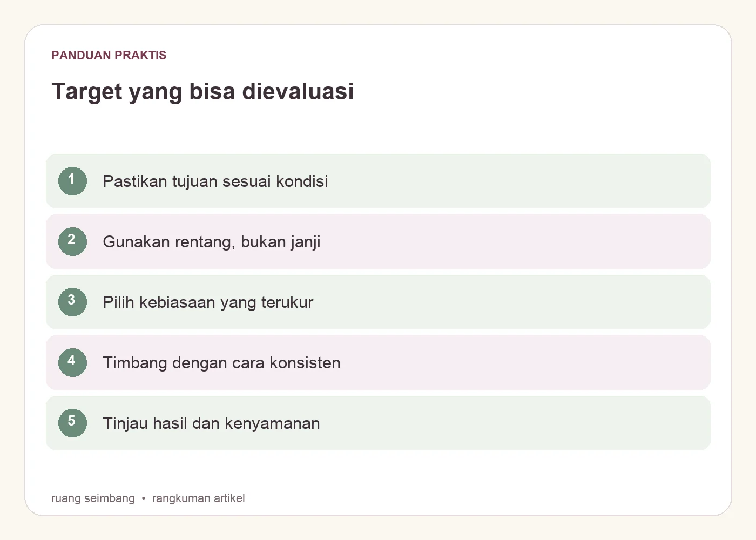
Task: Click the number 2 step badge
Action: pyautogui.click(x=72, y=241)
